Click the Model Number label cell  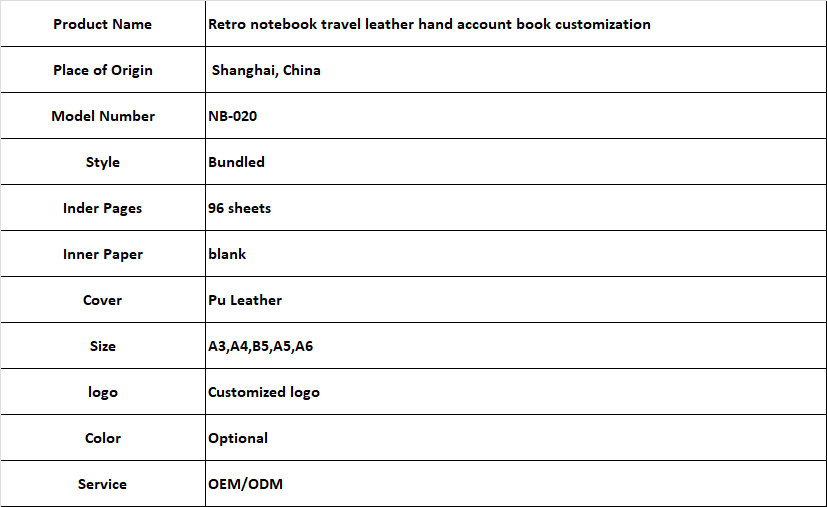tap(103, 116)
